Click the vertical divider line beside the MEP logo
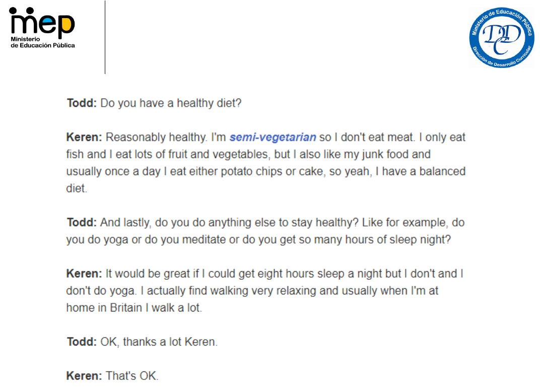This screenshot has width=540, height=392. click(x=105, y=37)
